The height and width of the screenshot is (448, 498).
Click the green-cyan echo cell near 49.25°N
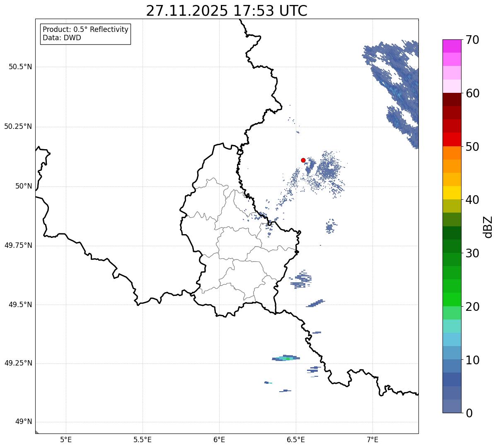286,358
